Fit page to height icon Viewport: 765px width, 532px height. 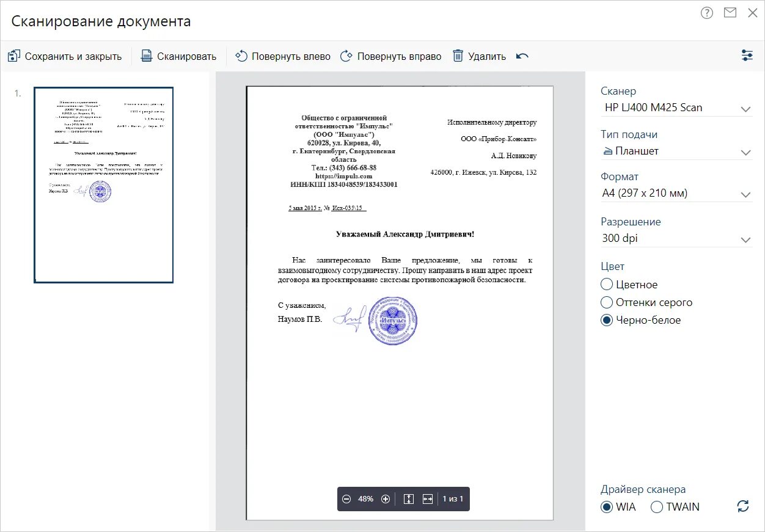coord(409,499)
